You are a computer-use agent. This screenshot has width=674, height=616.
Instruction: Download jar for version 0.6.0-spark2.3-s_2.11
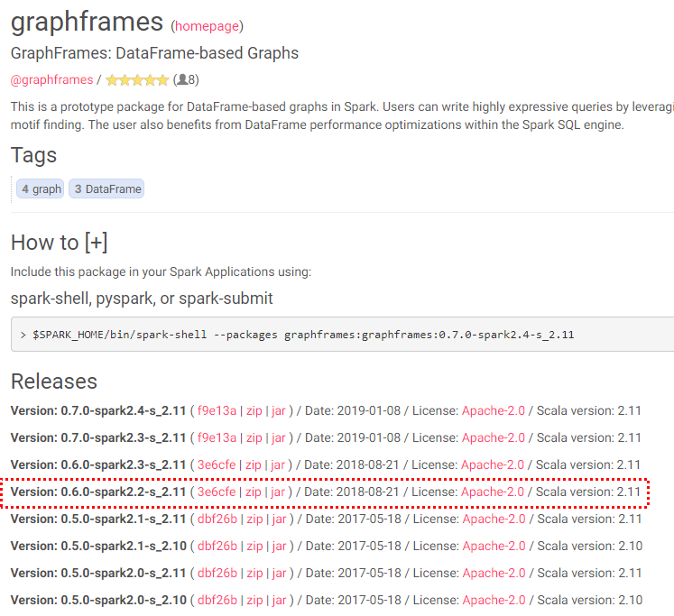coord(278,464)
